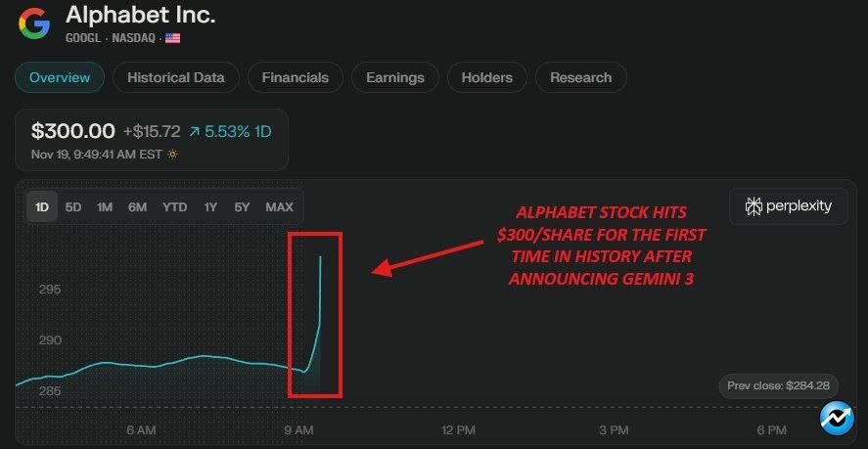Viewport: 868px width, 449px height.
Task: Select the MAX time range
Action: [279, 206]
